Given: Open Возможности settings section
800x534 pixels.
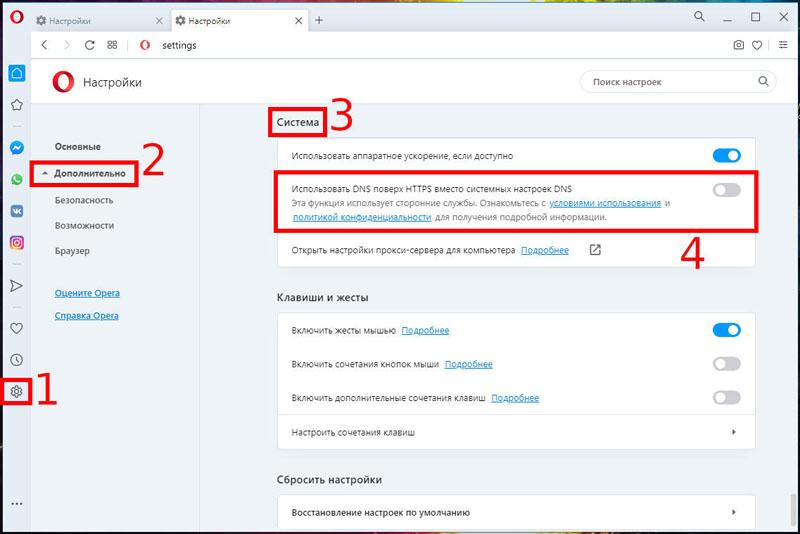Looking at the screenshot, I should pyautogui.click(x=84, y=225).
